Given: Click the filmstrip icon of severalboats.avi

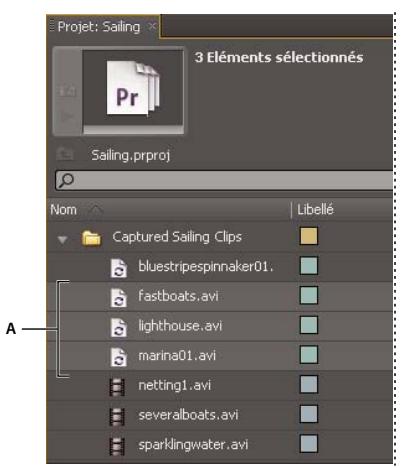Looking at the screenshot, I should coord(117,416).
